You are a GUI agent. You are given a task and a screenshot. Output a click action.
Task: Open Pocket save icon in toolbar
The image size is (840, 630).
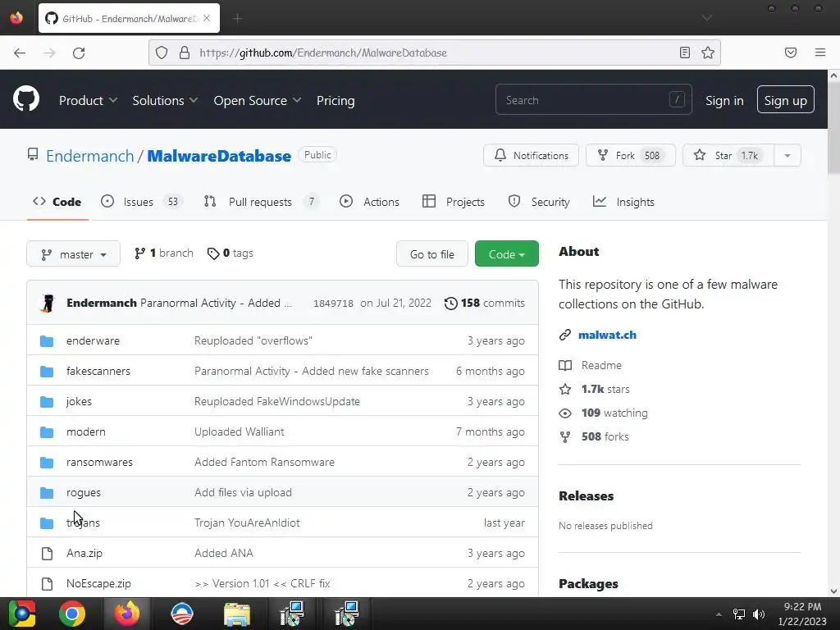click(791, 52)
